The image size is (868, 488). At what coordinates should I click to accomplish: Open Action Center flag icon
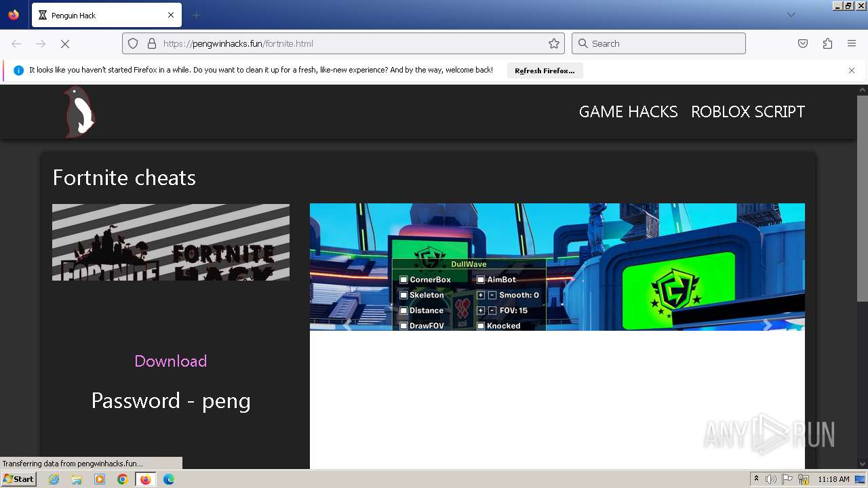pos(787,479)
